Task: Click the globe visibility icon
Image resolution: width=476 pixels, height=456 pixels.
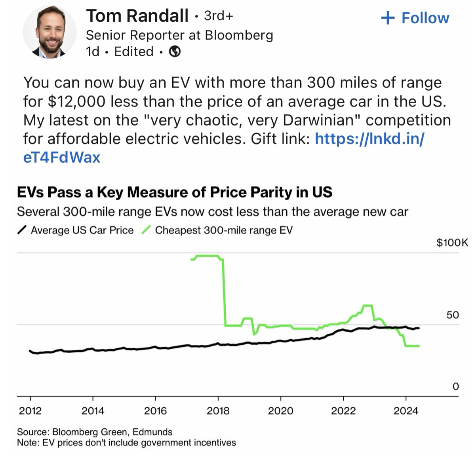Action: click(x=175, y=51)
